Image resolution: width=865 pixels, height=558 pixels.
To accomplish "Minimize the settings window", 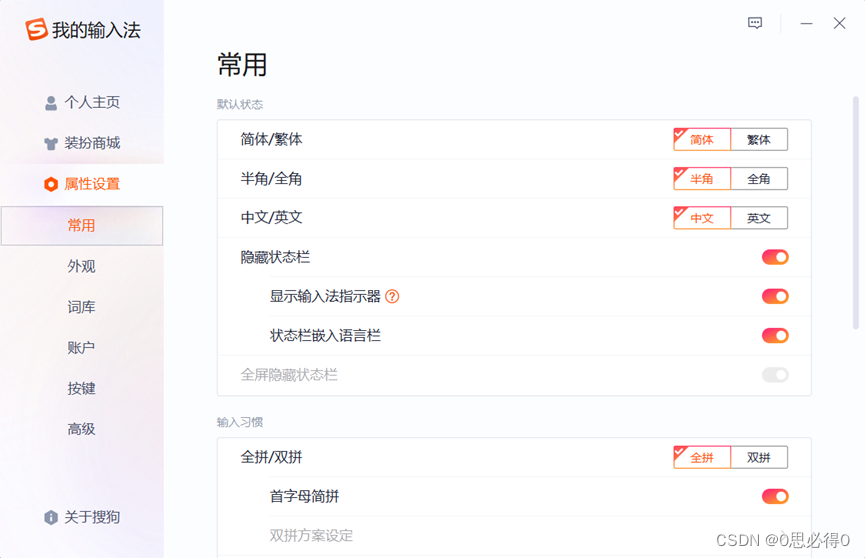I will (x=807, y=23).
